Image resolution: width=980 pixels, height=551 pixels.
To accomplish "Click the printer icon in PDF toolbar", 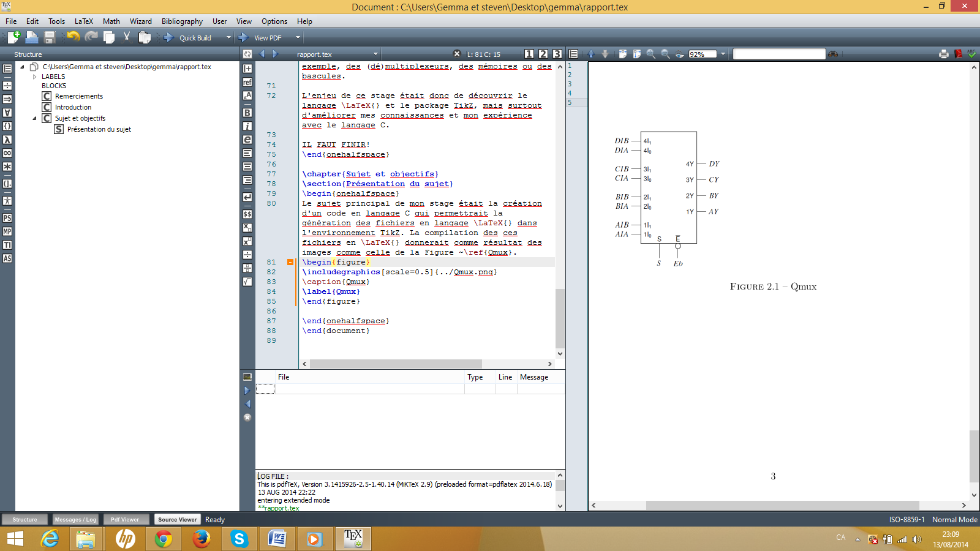I will coord(943,54).
